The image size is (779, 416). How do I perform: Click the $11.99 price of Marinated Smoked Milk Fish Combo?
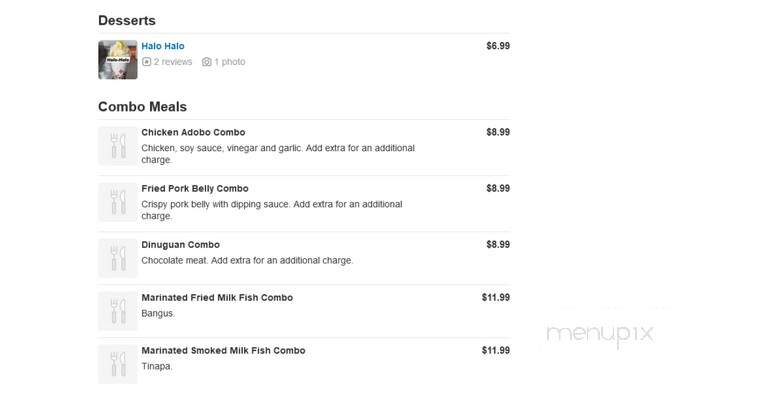pyautogui.click(x=496, y=350)
